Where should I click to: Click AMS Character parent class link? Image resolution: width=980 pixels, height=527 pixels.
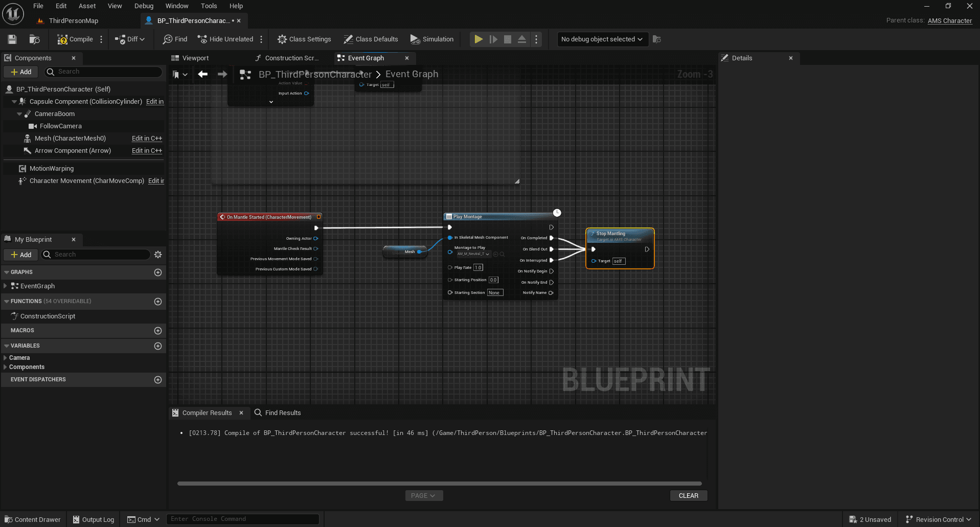click(x=950, y=21)
